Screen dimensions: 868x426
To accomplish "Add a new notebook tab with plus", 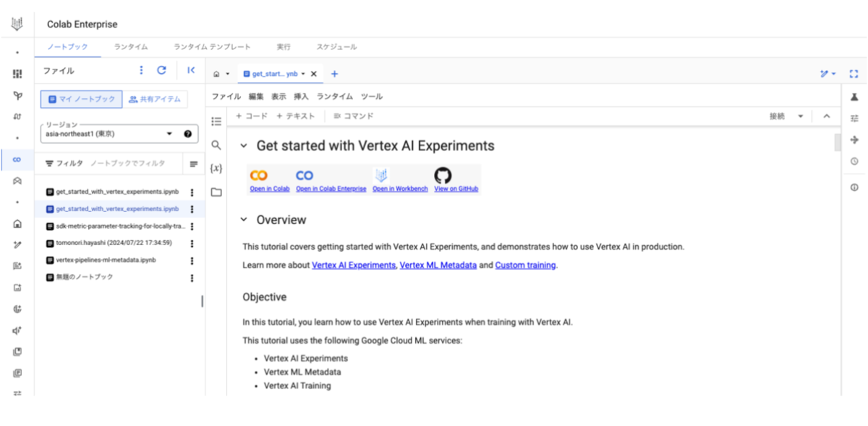I will click(x=334, y=74).
